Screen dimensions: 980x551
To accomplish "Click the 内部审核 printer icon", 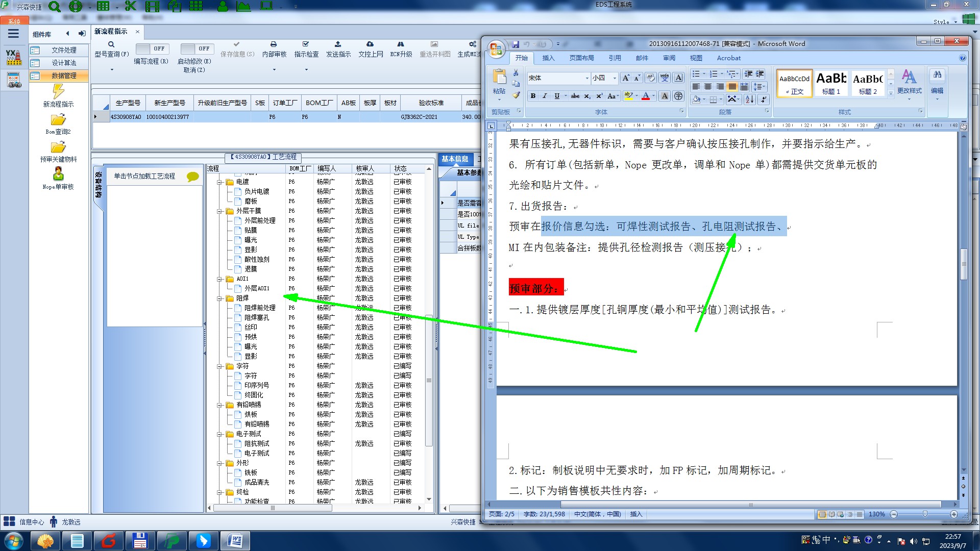I will [x=274, y=44].
